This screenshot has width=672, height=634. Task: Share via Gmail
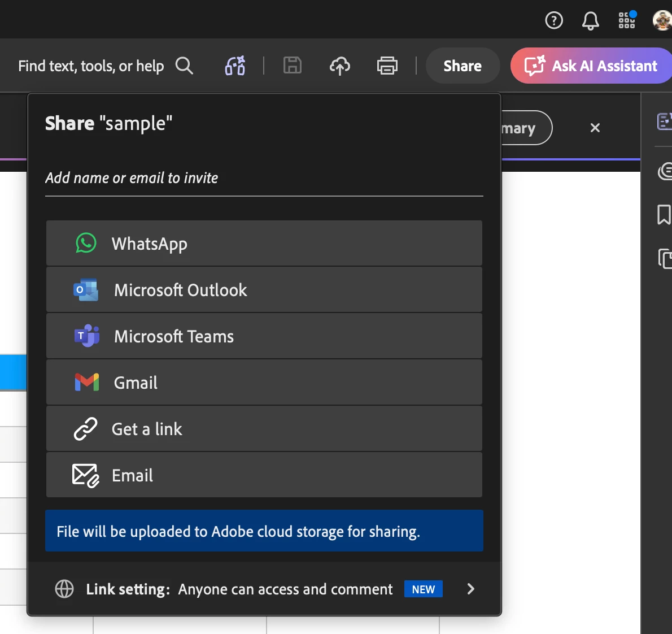click(x=264, y=382)
